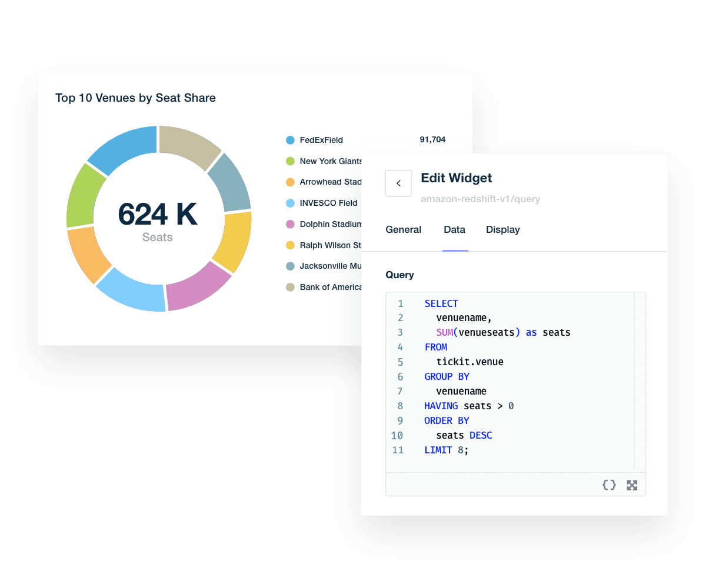Switch to the General tab

(403, 230)
